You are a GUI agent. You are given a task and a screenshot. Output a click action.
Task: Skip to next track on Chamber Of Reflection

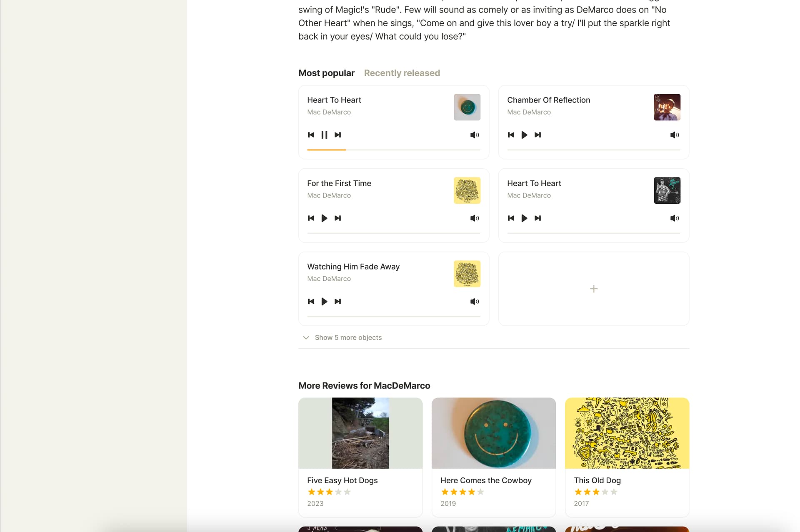[x=537, y=135]
